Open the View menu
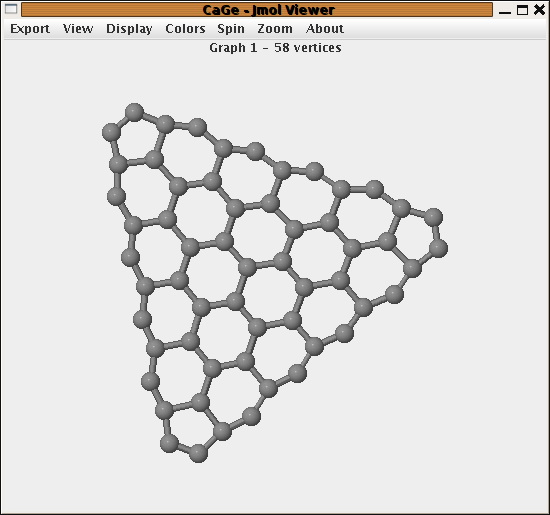 pos(78,29)
